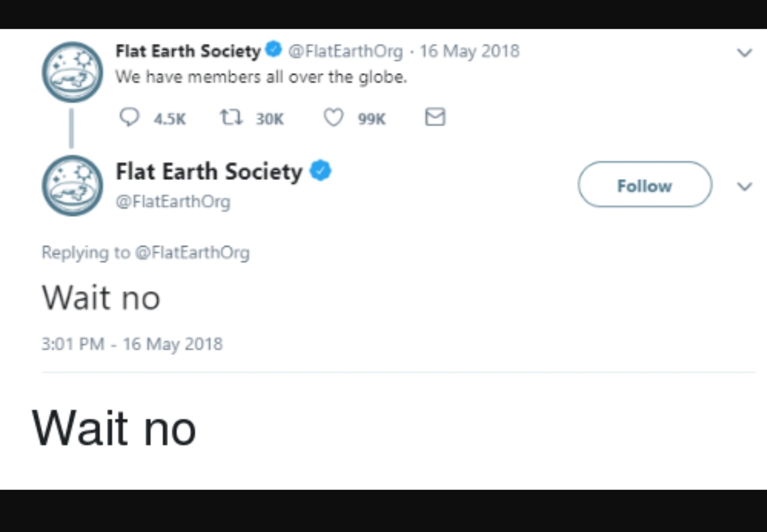Click the verified badge beside the large profile name
Viewport: 767px width, 532px height.
pos(320,170)
